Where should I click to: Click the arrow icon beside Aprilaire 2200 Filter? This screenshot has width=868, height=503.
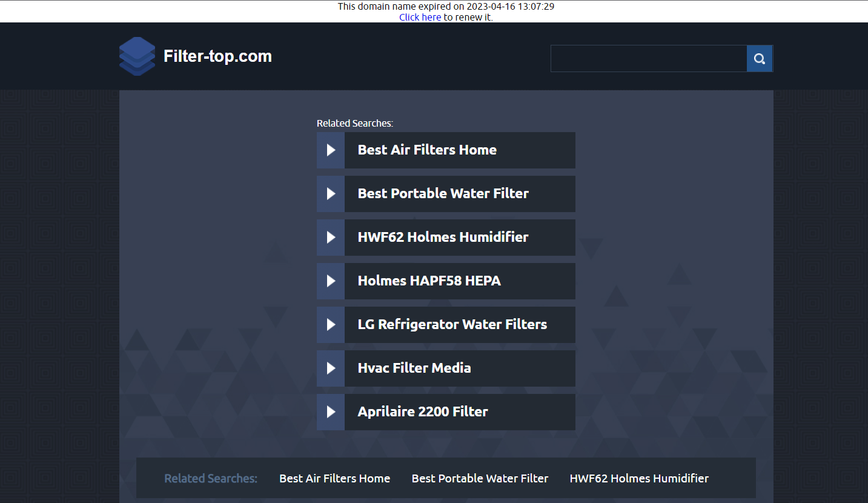pyautogui.click(x=331, y=412)
